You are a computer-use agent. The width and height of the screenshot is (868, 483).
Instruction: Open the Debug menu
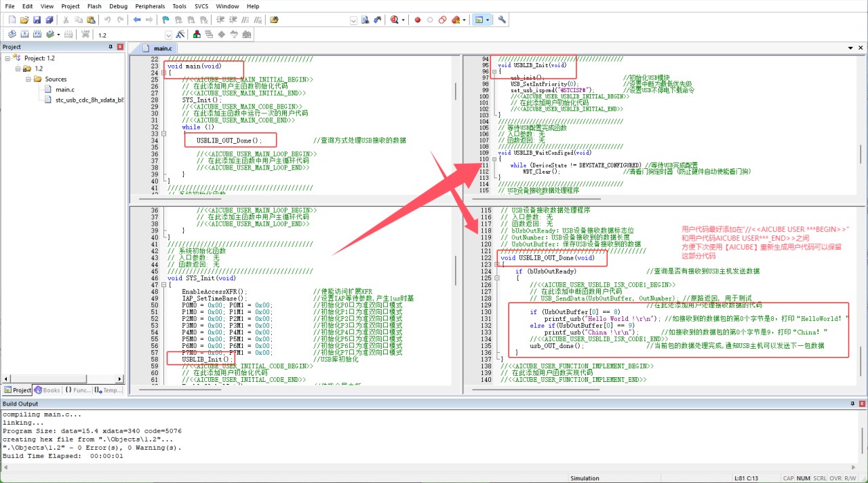(118, 6)
